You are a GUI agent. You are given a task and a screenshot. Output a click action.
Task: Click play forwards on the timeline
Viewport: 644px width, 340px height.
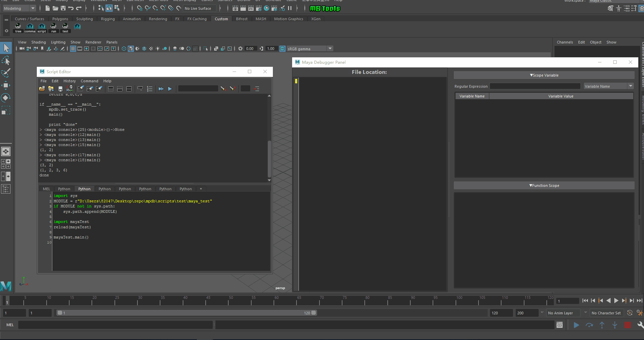616,301
